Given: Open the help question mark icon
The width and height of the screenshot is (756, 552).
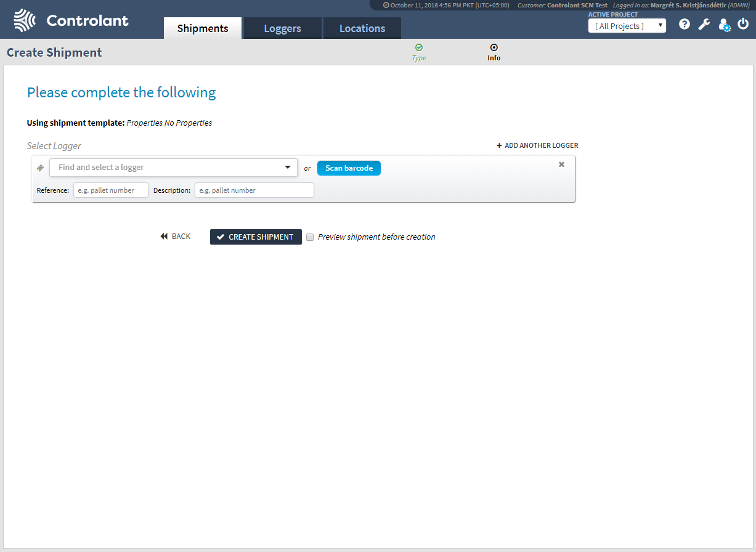Looking at the screenshot, I should tap(685, 25).
